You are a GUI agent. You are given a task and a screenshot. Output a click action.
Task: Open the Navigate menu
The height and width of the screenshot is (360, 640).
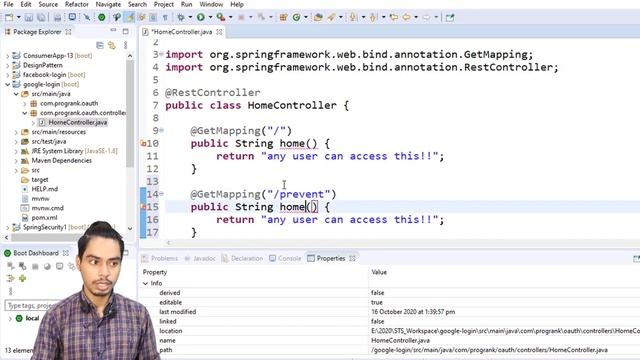pos(108,4)
